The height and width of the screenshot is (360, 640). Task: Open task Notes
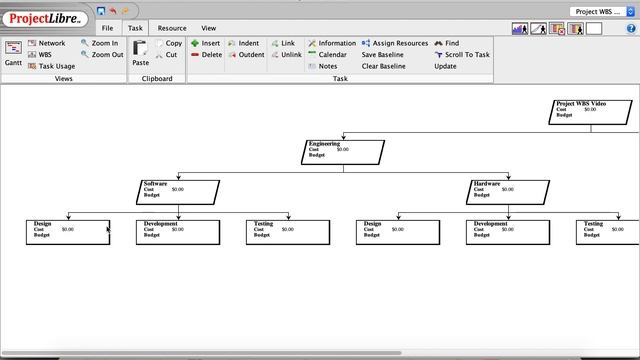pos(322,66)
